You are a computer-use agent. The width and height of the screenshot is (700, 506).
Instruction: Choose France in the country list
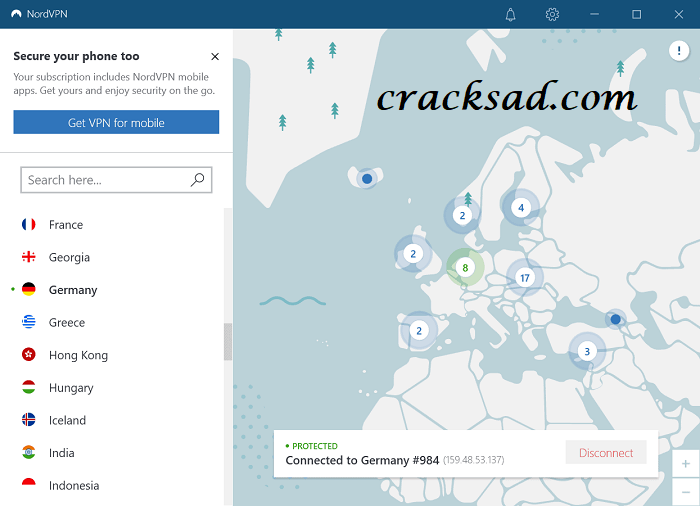coord(66,225)
